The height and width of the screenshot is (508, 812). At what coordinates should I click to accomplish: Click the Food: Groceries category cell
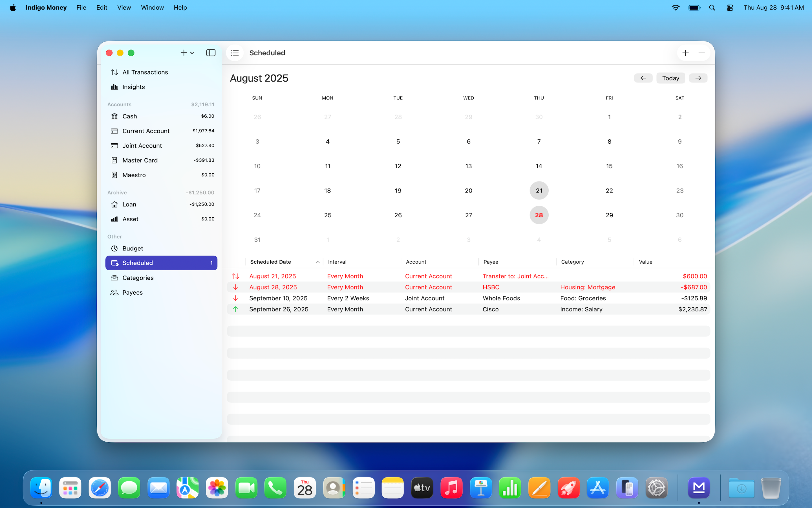583,298
